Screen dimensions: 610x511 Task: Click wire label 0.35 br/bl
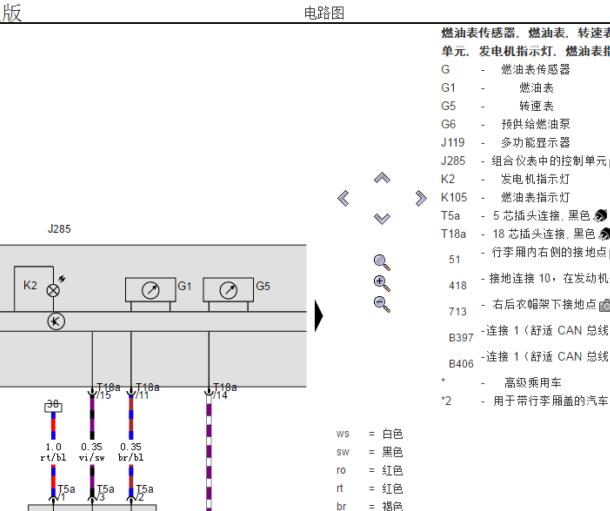131,452
